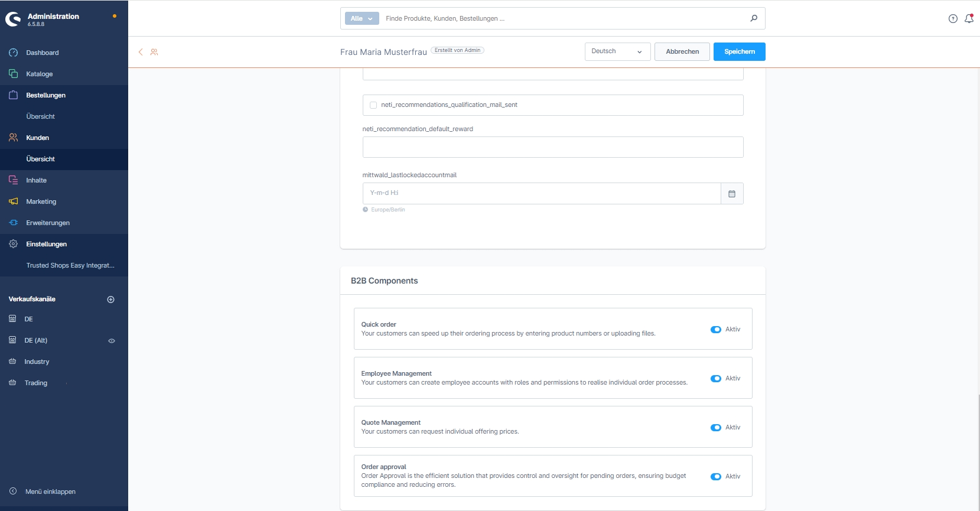Image resolution: width=980 pixels, height=511 pixels.
Task: Disable the Order approval toggle
Action: [x=716, y=477]
